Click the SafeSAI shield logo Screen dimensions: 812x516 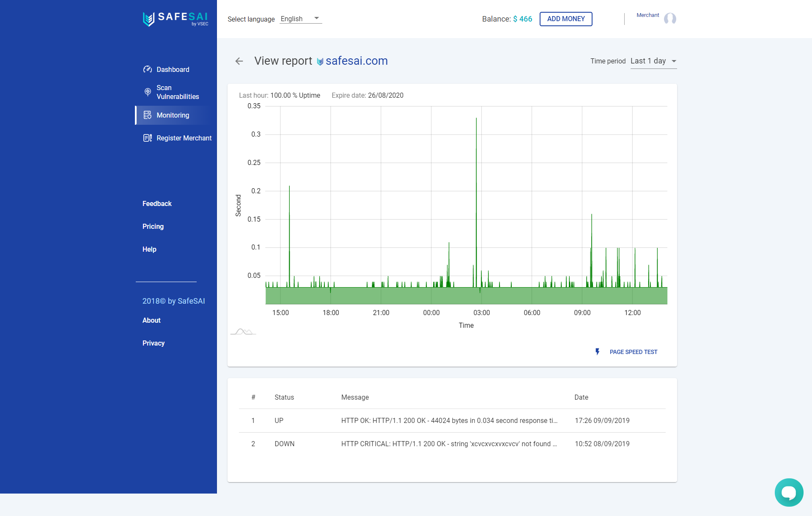(x=148, y=19)
